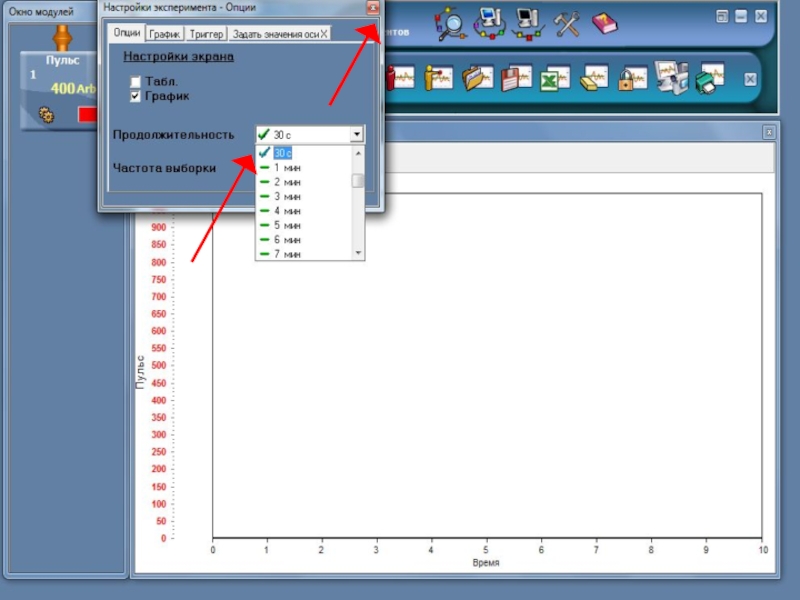Image resolution: width=800 pixels, height=600 pixels.
Task: Click the 400 Arb value in Пульс module
Action: 73,88
